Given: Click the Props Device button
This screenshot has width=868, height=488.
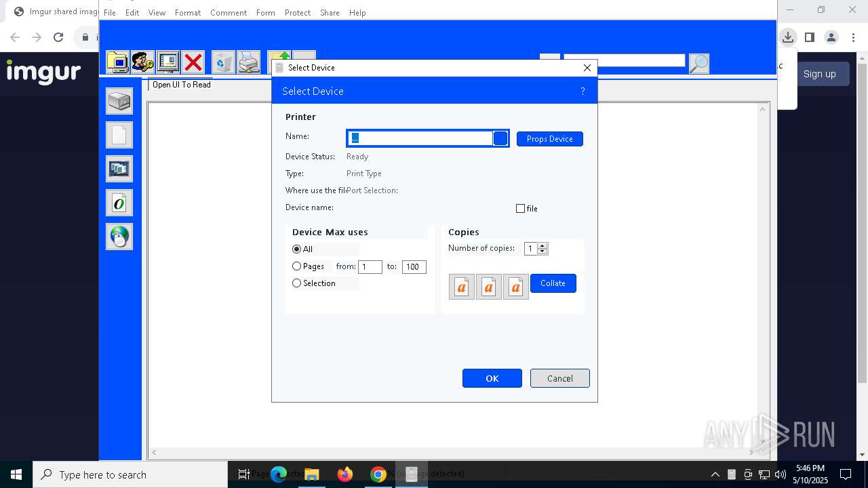Looking at the screenshot, I should pyautogui.click(x=550, y=139).
